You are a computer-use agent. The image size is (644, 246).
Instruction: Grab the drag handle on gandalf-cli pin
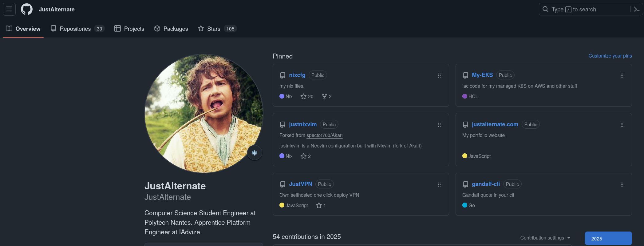(x=622, y=185)
